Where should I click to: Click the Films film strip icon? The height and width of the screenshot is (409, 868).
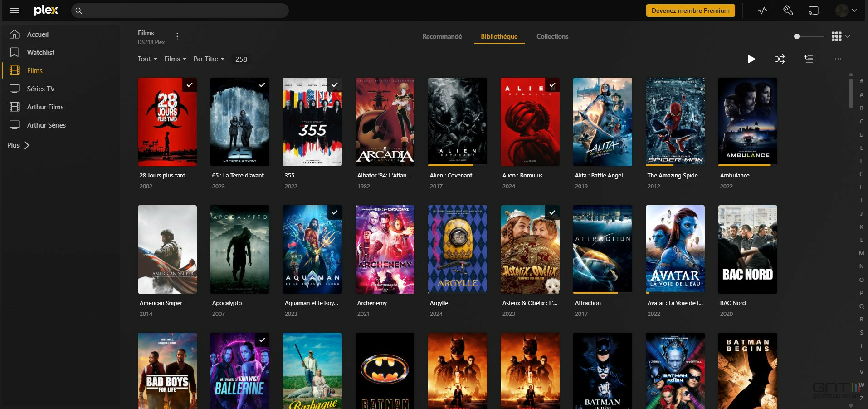pyautogui.click(x=15, y=70)
